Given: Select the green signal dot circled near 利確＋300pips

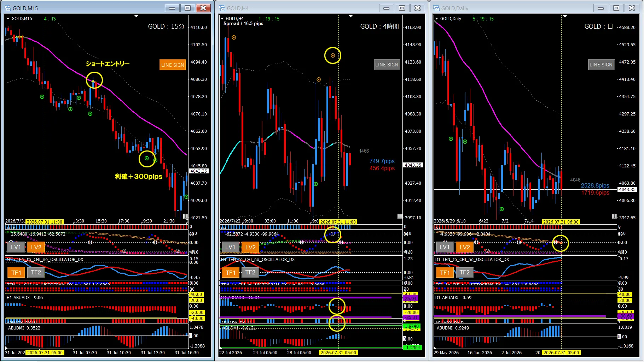Looking at the screenshot, I should [147, 158].
